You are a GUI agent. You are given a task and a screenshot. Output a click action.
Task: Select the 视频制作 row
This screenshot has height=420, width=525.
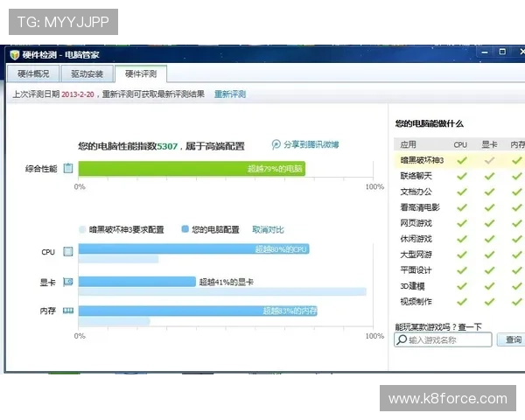(x=459, y=302)
